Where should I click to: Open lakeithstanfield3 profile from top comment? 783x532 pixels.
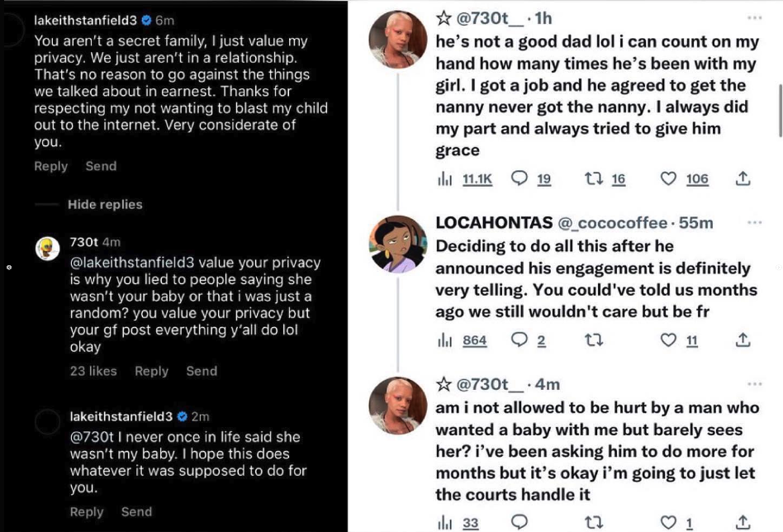[85, 21]
